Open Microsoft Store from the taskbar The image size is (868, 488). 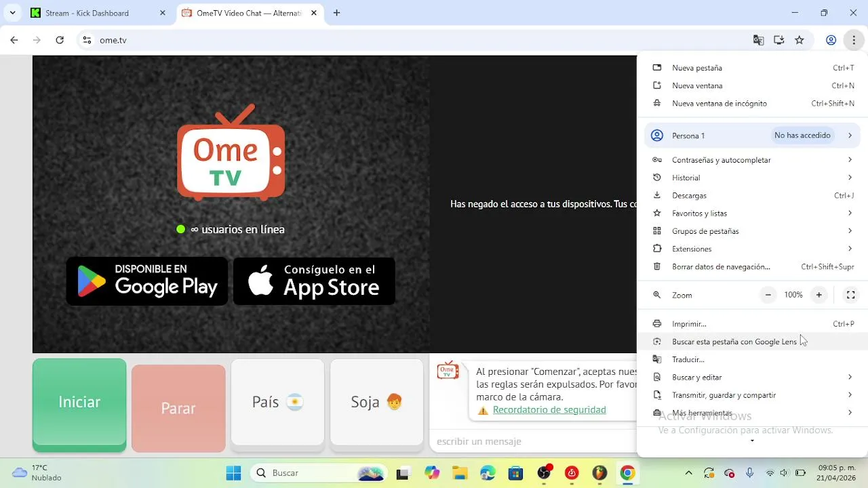(515, 473)
